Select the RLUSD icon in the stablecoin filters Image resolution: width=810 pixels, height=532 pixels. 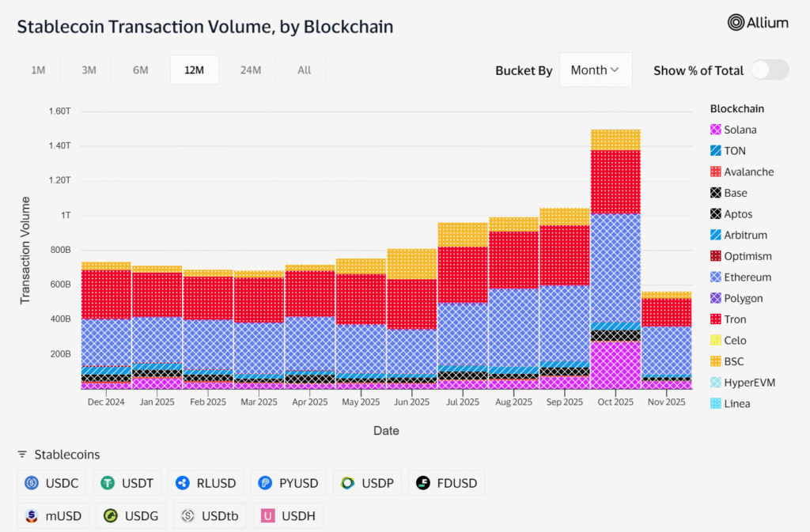tap(184, 482)
